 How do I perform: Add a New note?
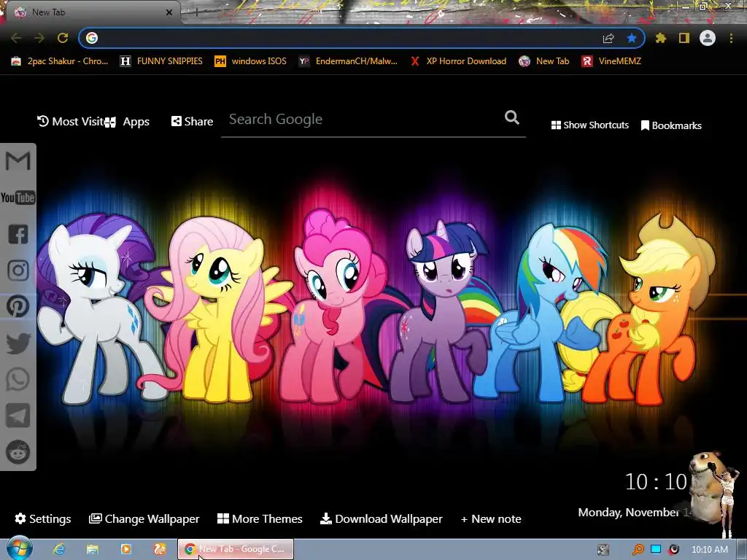[491, 518]
